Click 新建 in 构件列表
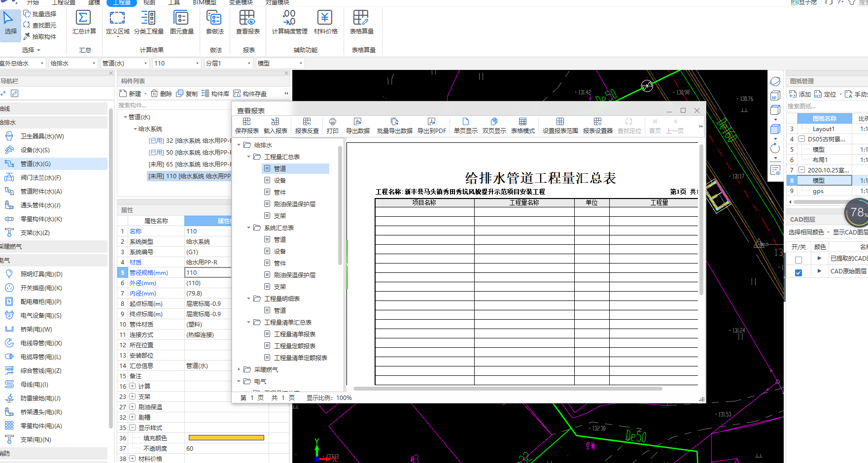Image resolution: width=868 pixels, height=463 pixels. coord(131,94)
